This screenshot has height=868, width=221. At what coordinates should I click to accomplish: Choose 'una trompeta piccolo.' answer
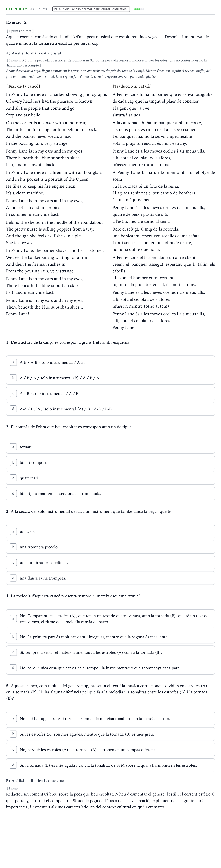click(110, 547)
